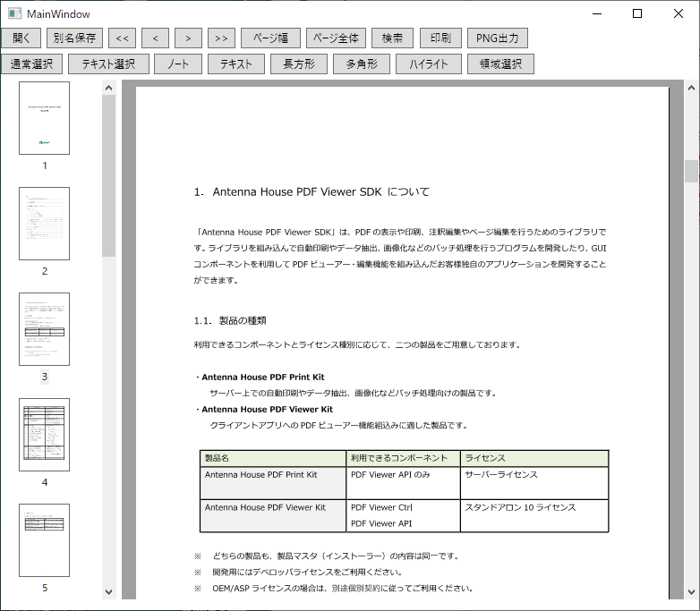700x611 pixels.
Task: Choose the テキスト text annotation tool
Action: click(x=235, y=64)
